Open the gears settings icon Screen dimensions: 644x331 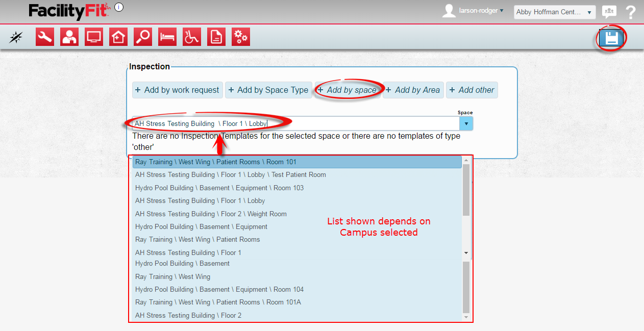click(x=241, y=37)
